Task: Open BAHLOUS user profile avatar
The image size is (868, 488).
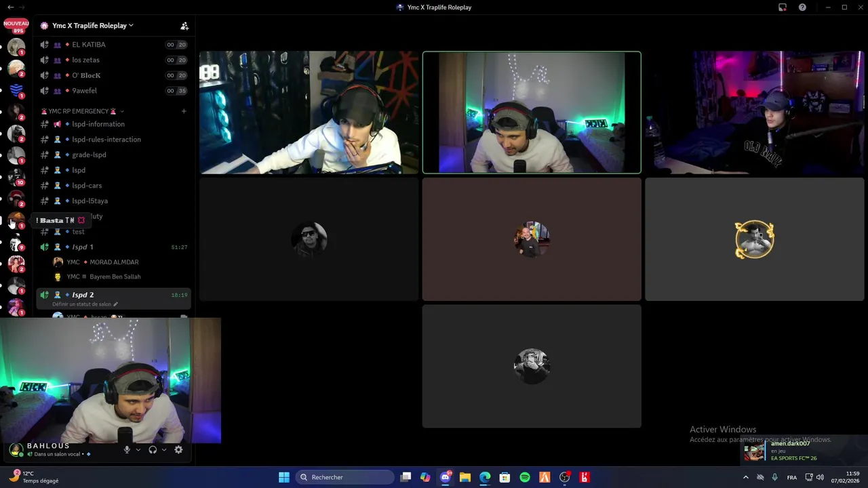Action: 16,450
